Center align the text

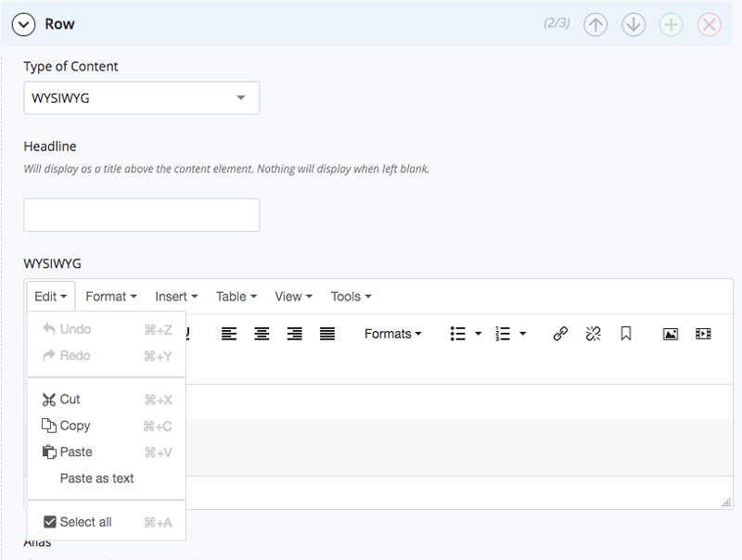[262, 334]
